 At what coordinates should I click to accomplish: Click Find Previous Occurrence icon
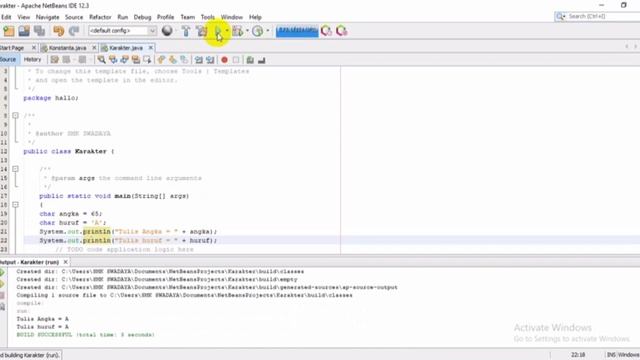[113, 60]
